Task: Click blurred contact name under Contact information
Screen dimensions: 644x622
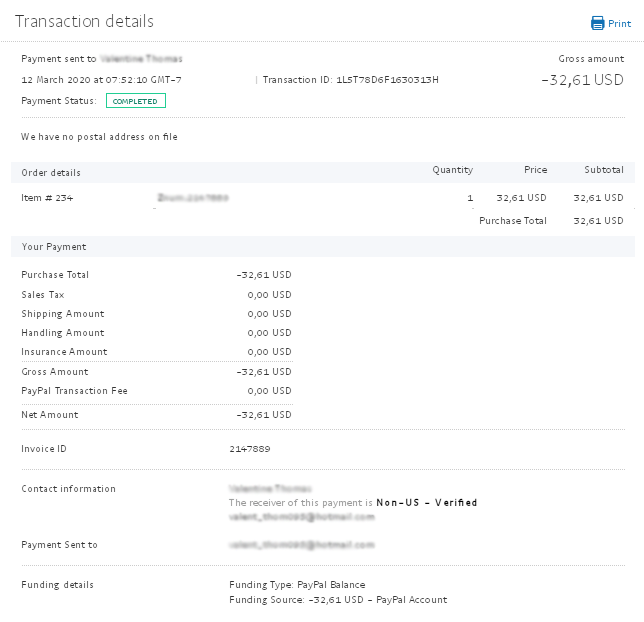Action: point(270,488)
